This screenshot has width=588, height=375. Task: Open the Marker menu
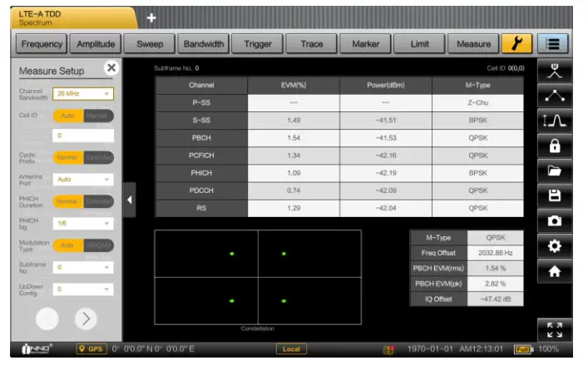[366, 44]
